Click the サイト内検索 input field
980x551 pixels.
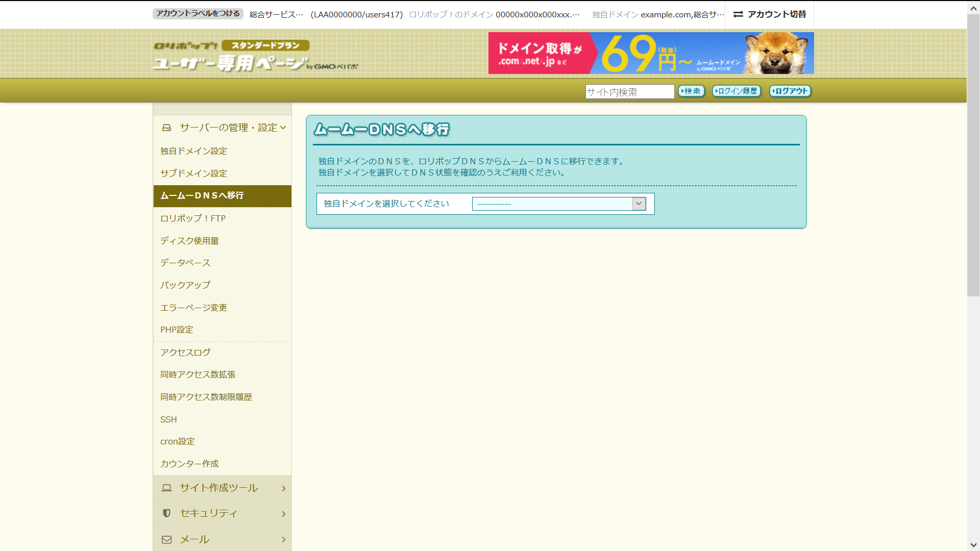point(629,92)
